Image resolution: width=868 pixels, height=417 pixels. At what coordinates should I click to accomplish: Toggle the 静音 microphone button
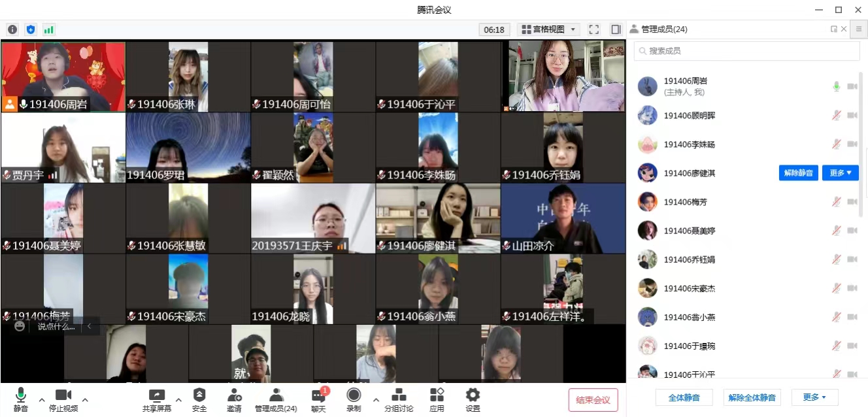tap(20, 399)
